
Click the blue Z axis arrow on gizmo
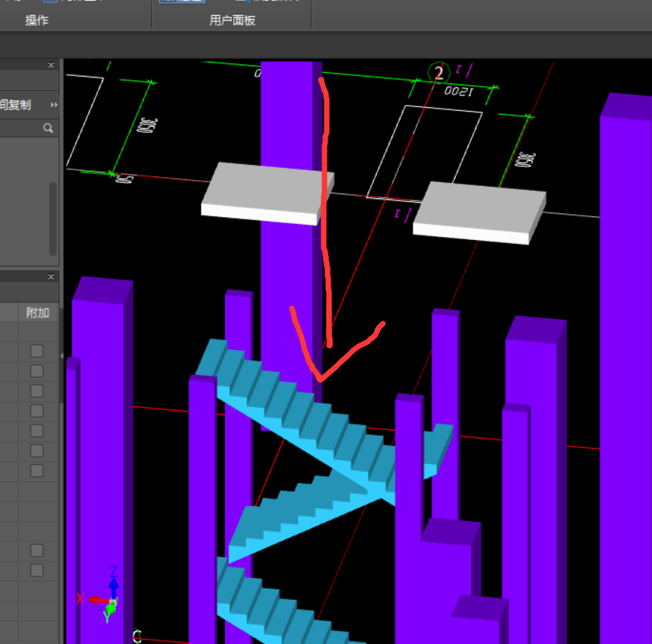click(x=114, y=586)
